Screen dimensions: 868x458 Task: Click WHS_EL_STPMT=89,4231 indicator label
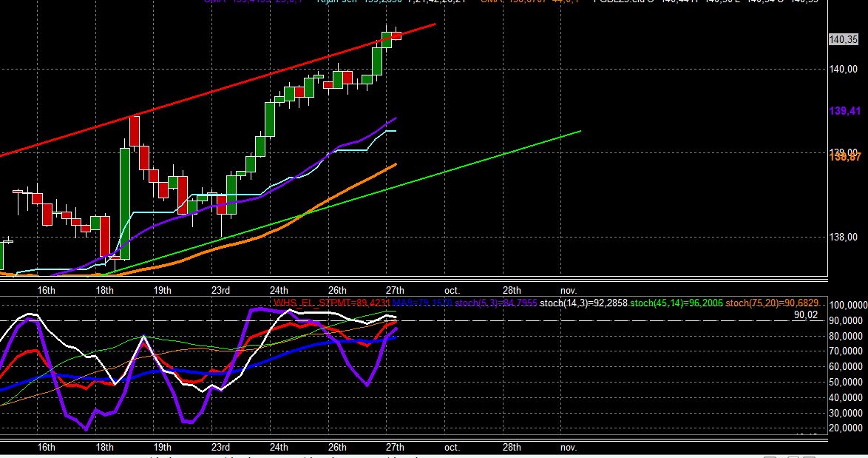[332, 303]
